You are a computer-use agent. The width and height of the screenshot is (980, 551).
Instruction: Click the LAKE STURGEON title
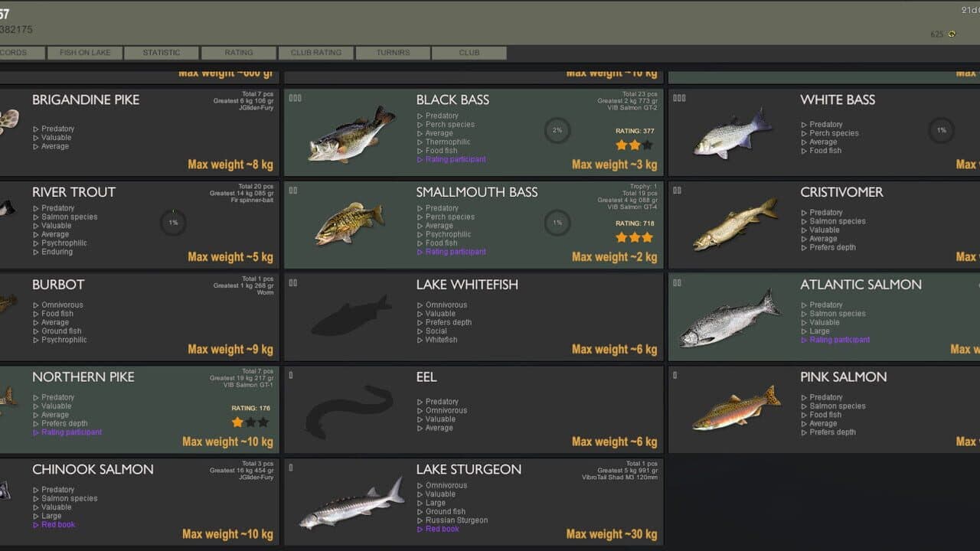coord(469,469)
